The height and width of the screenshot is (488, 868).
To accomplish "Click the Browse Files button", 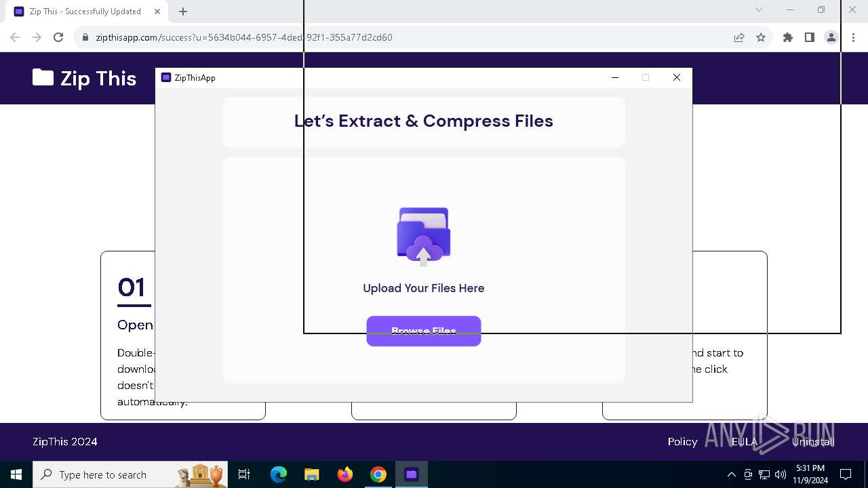I will click(x=424, y=331).
